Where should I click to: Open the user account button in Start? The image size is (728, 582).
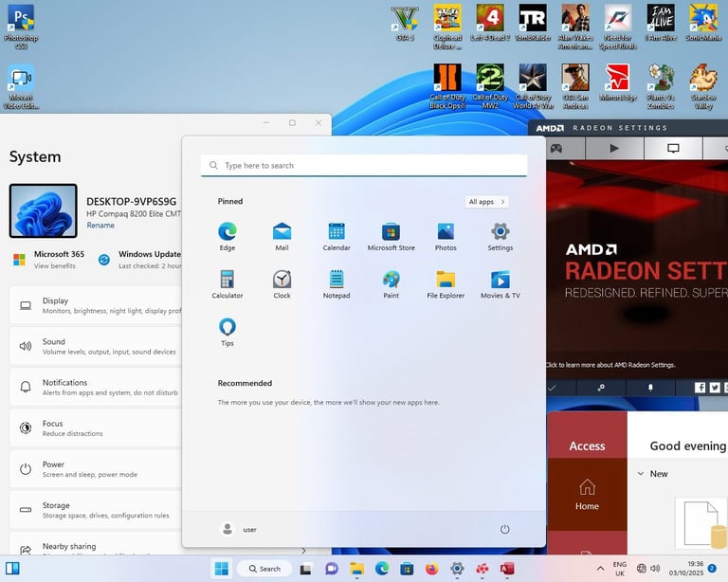[x=239, y=529]
